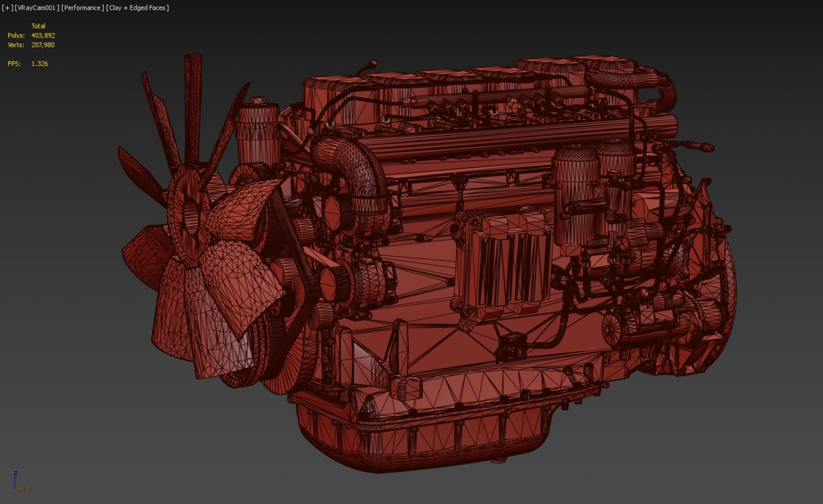Click the FPS readout value
This screenshot has width=823, height=504.
pos(39,64)
